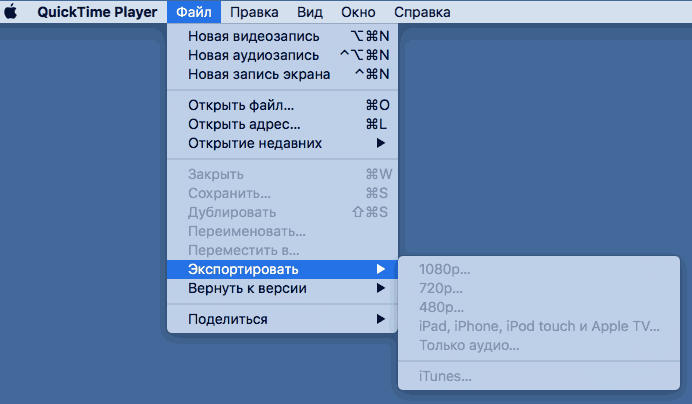Select the highlighted Экспортировать item
This screenshot has width=692, height=404.
tap(282, 269)
